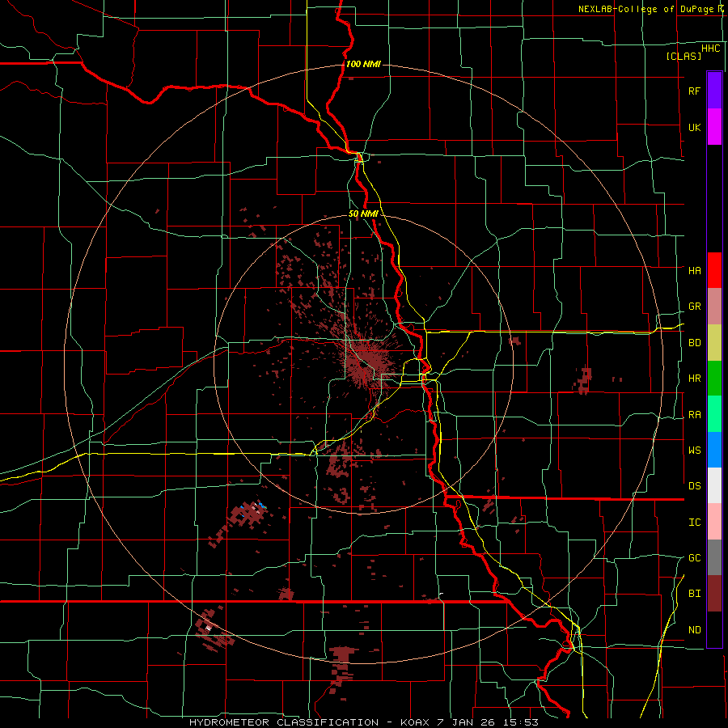Image resolution: width=728 pixels, height=728 pixels.
Task: Click the 100 NMI range ring label
Action: (363, 64)
